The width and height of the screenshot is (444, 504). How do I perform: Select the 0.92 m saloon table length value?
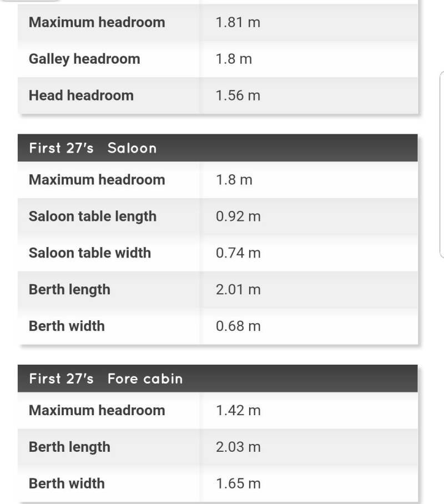point(238,216)
